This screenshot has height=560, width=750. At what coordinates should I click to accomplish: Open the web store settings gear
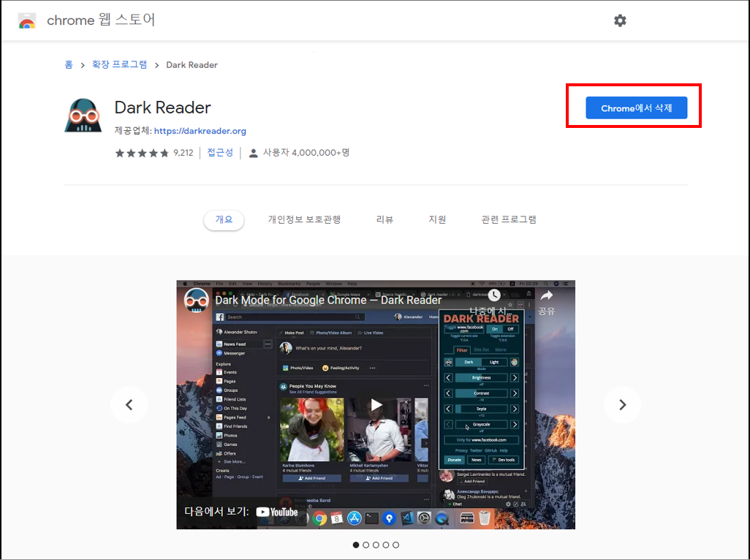pos(620,20)
